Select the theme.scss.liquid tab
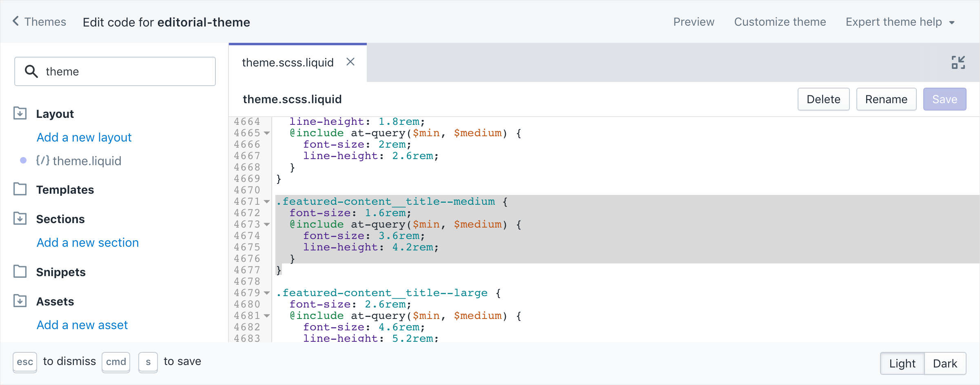The width and height of the screenshot is (980, 385). (288, 62)
